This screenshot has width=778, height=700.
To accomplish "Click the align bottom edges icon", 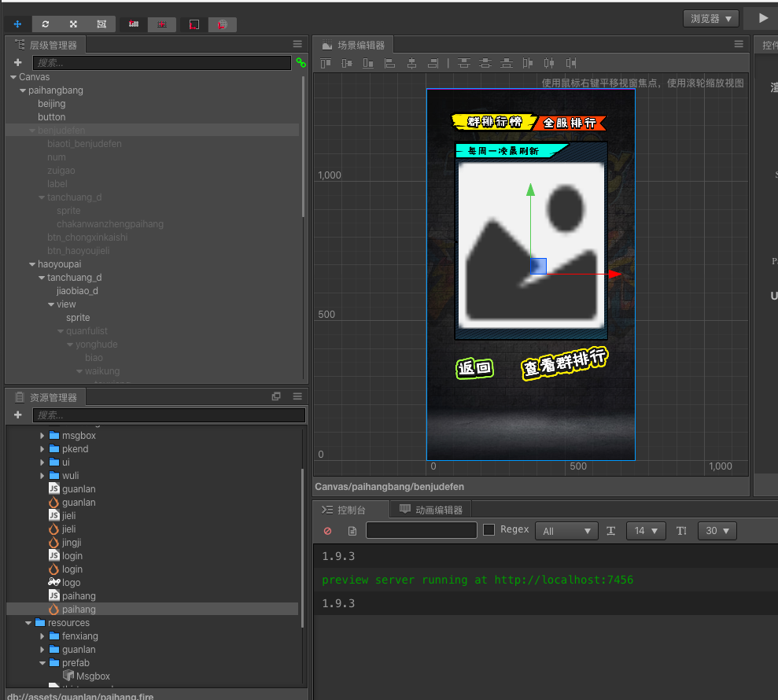I will pos(368,63).
